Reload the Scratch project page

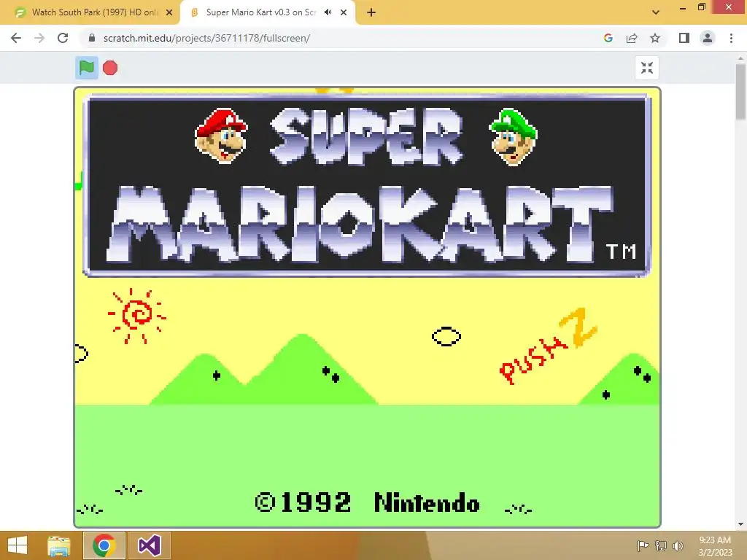pyautogui.click(x=63, y=38)
